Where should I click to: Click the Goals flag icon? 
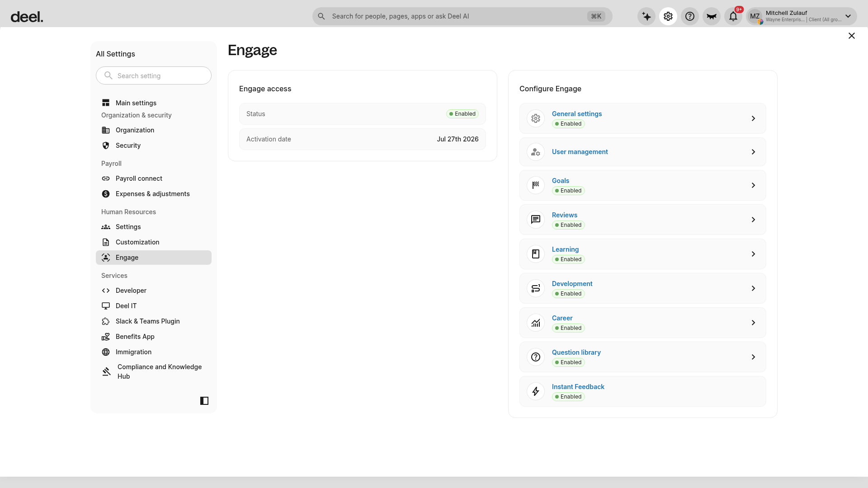(536, 185)
